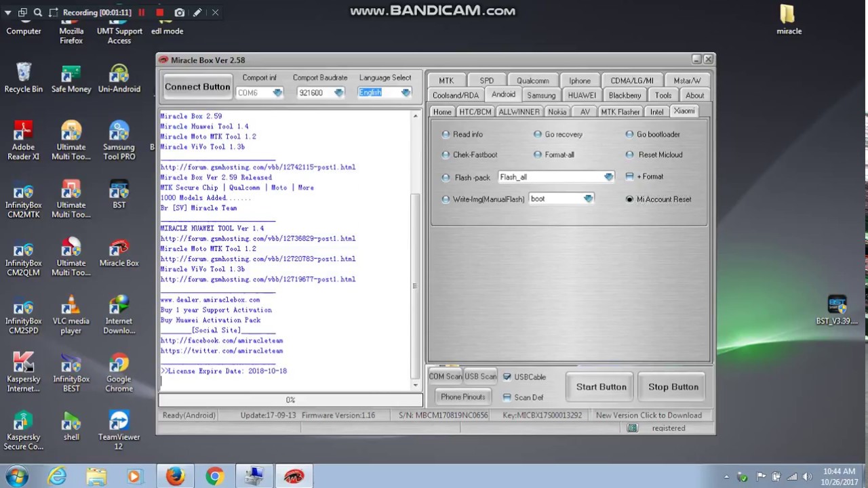Switch to the MTK tab
This screenshot has height=488, width=868.
446,81
